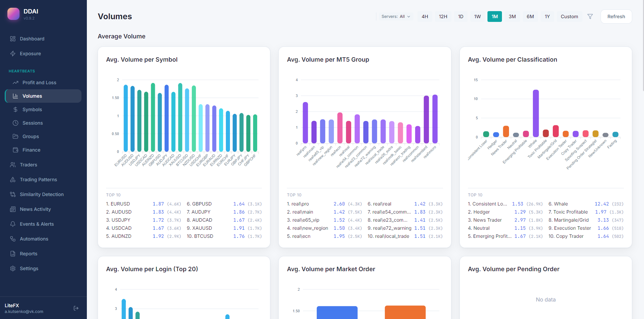Switch to the 1W time range
The image size is (644, 319).
click(x=477, y=17)
